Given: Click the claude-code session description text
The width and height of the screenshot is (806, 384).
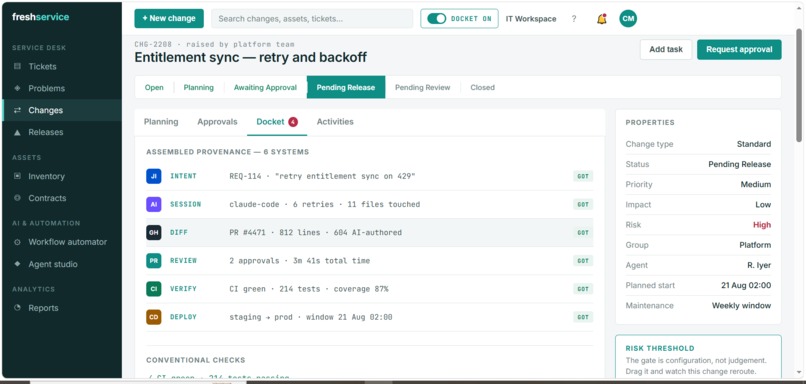Looking at the screenshot, I should [x=324, y=204].
